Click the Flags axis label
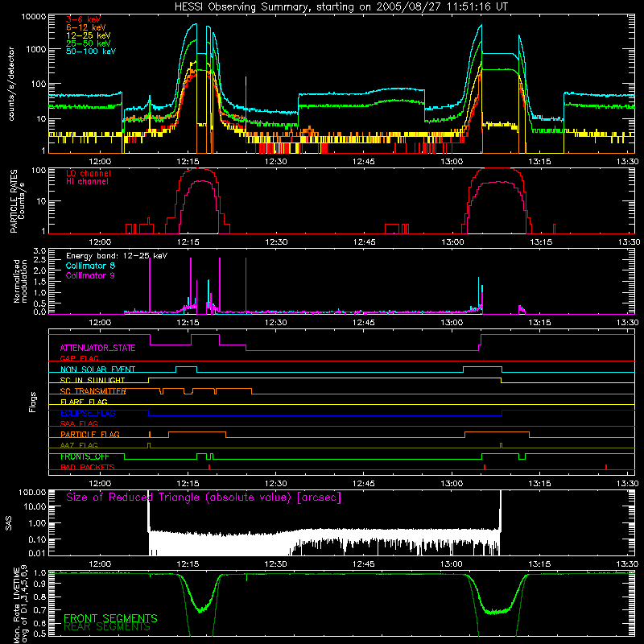Screen dimensions: 644x644 33,402
